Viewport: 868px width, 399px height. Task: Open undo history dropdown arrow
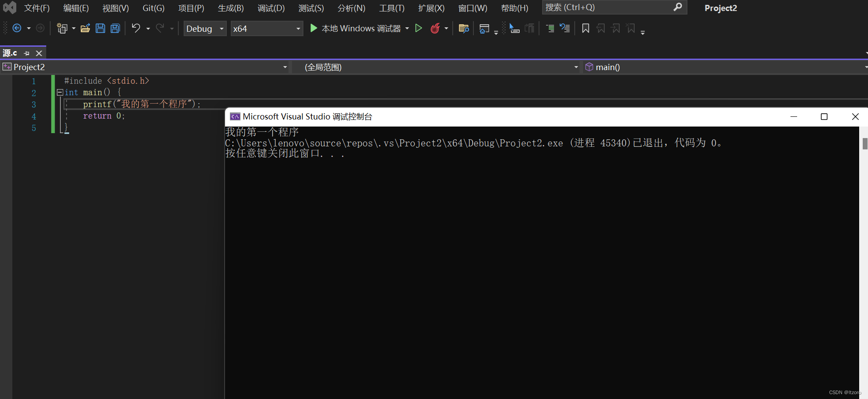[x=148, y=28]
